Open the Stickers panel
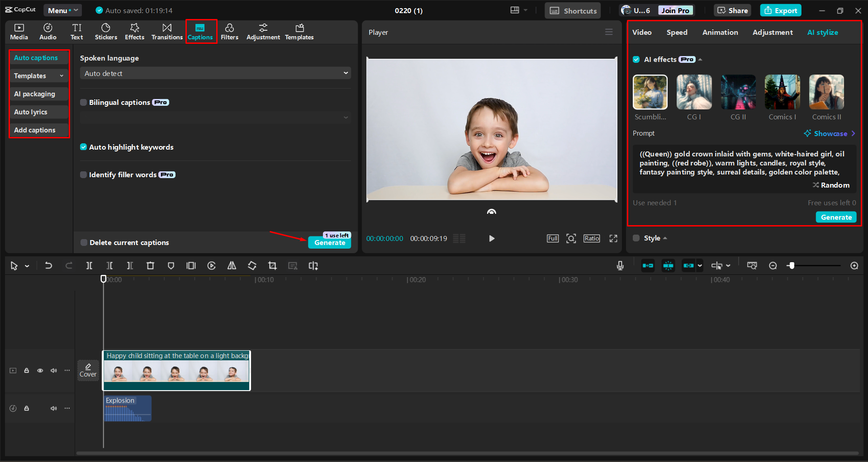Viewport: 868px width, 462px height. (x=105, y=31)
